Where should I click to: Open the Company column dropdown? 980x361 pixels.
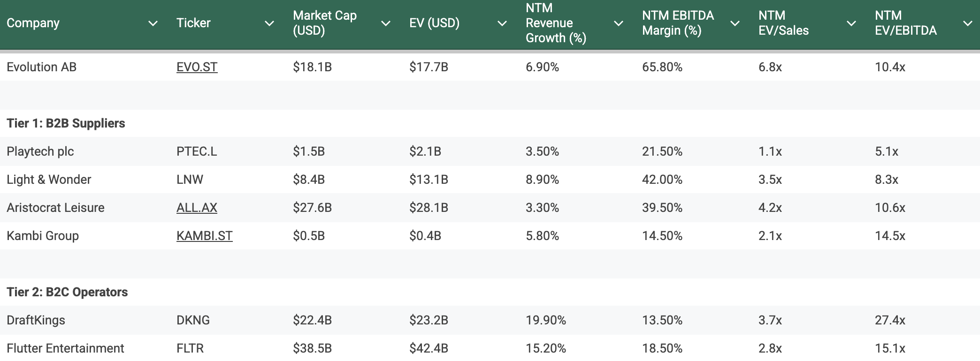[153, 23]
